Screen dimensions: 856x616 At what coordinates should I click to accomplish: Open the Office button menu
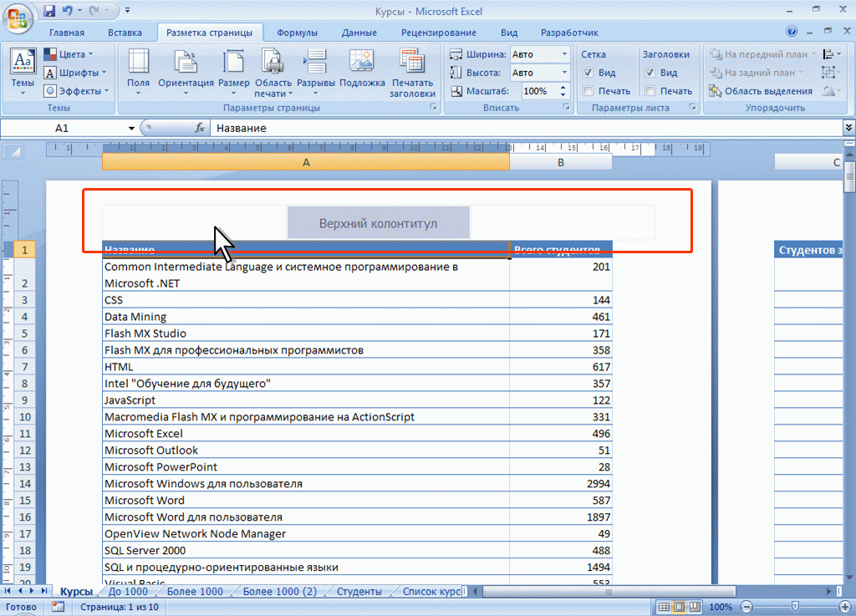tap(18, 18)
